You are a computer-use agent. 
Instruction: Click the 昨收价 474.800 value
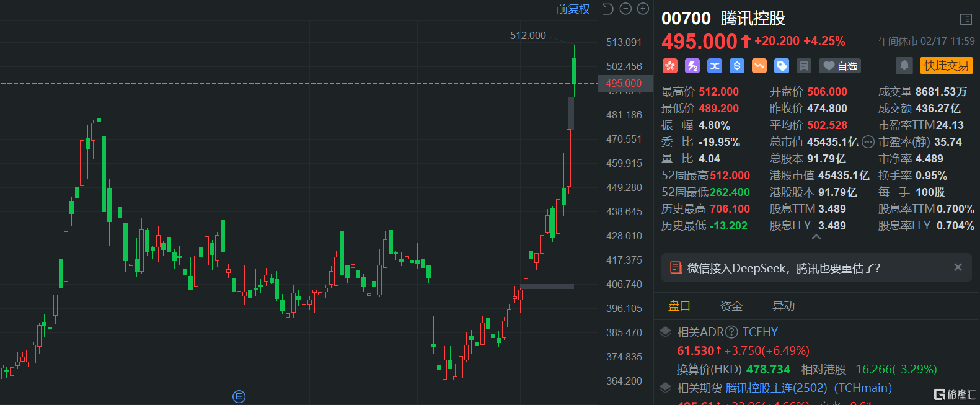pos(827,108)
